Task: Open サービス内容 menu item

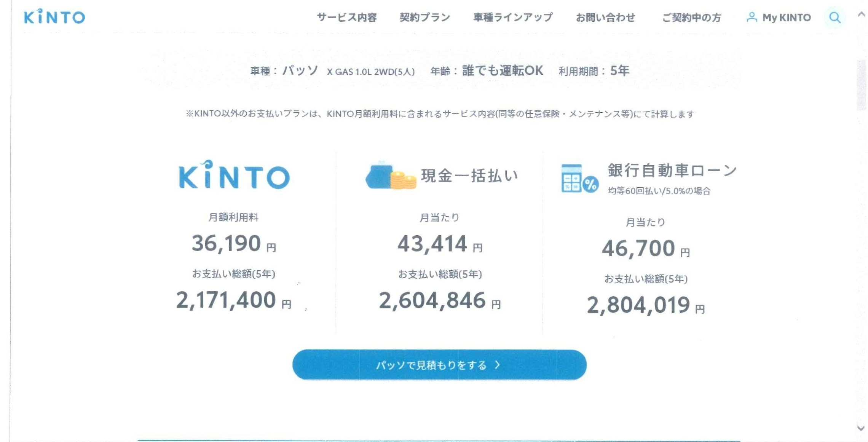Action: [346, 18]
